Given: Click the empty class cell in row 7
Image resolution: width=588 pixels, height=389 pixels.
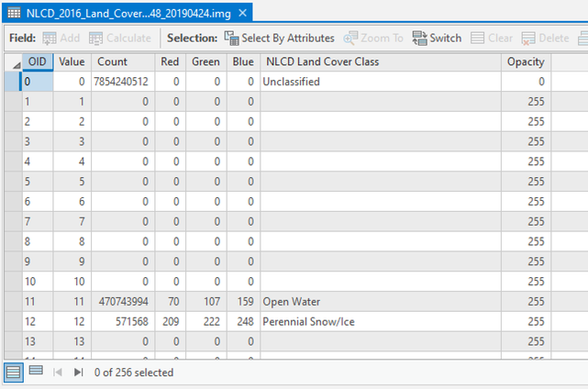Looking at the screenshot, I should (x=381, y=221).
